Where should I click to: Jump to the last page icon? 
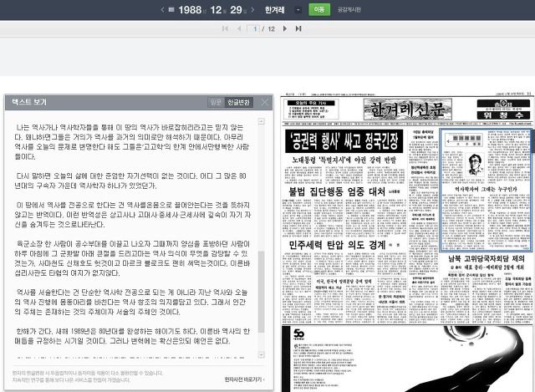tap(298, 28)
